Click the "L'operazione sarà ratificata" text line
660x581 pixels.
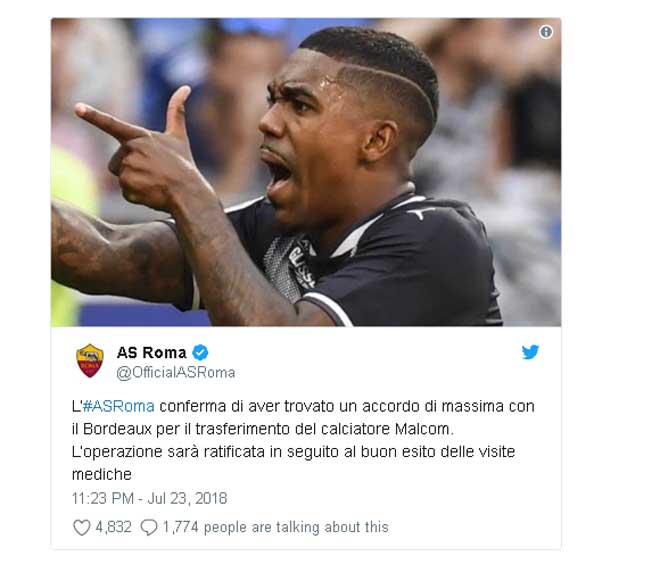click(x=293, y=452)
